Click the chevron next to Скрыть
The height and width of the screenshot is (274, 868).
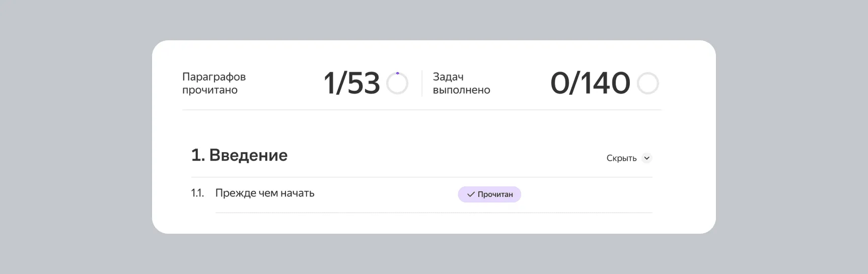(647, 158)
